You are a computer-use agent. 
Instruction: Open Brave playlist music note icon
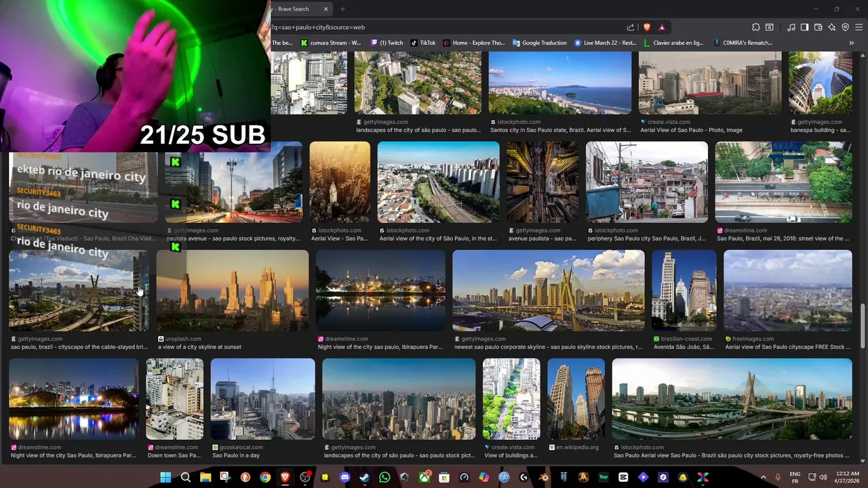(x=791, y=27)
